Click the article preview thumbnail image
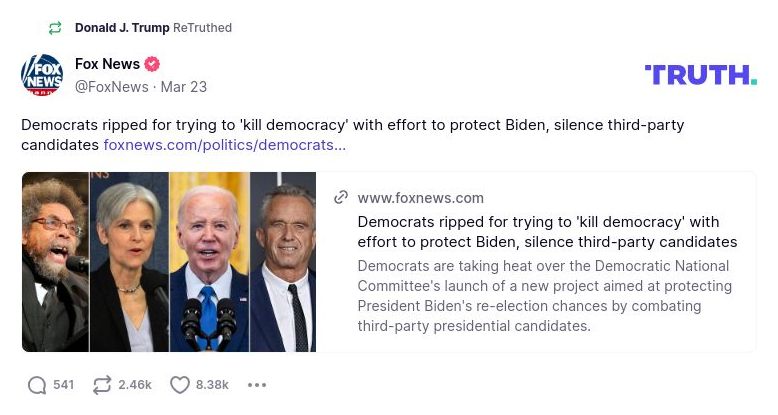The height and width of the screenshot is (415, 778). coord(169,262)
